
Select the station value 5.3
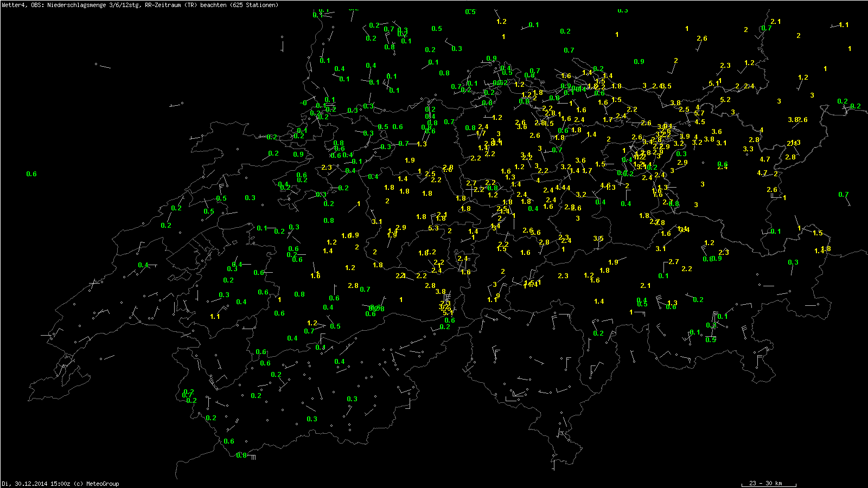tap(433, 228)
